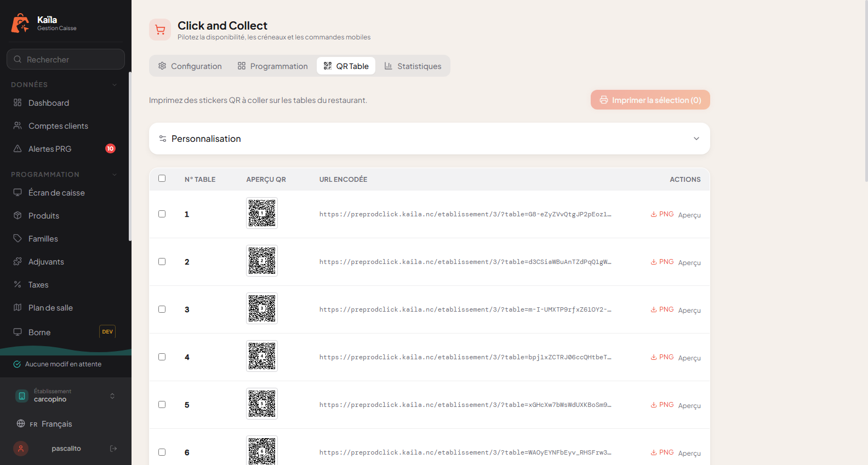Click the QR code thumbnail for table 4
Image resolution: width=868 pixels, height=465 pixels.
point(262,356)
